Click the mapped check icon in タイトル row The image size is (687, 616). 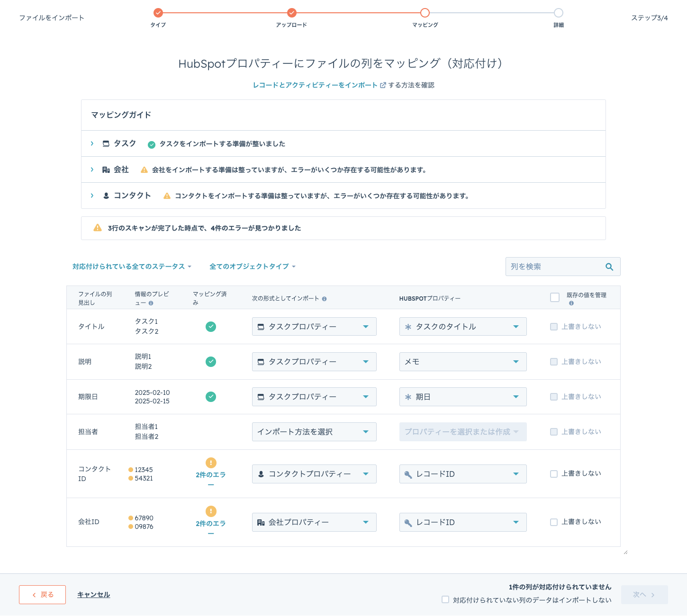point(211,326)
